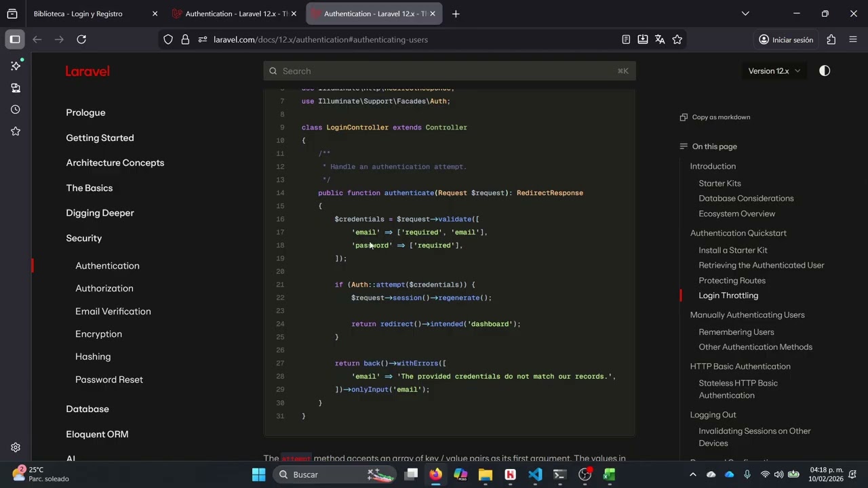Jump to HTTP Basic Authentication section

tap(741, 367)
